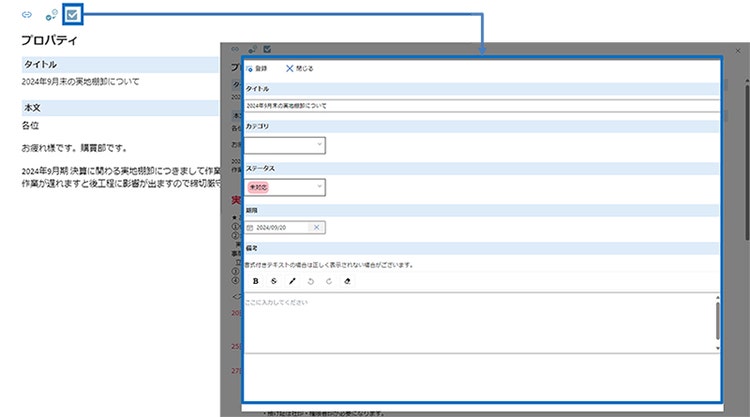Screen dimensions: 750x417
Task: Click the ステータス label in dialog
Action: [x=260, y=169]
